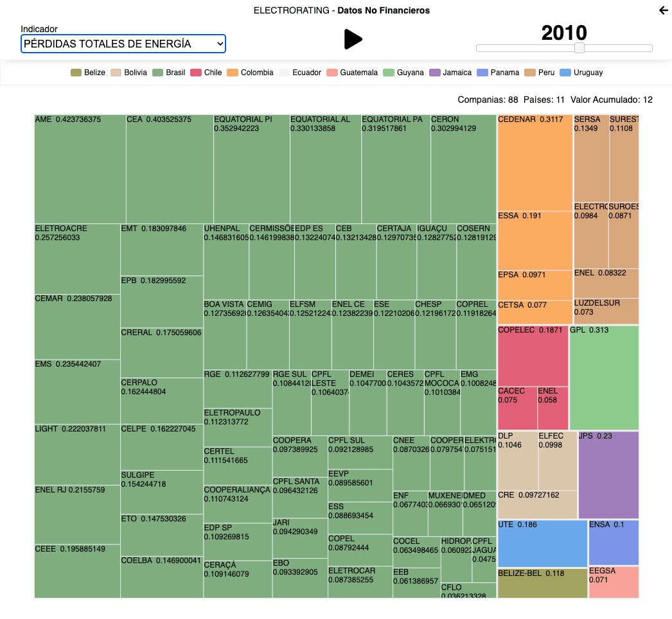Click the Ecuador legend swatch

point(284,73)
